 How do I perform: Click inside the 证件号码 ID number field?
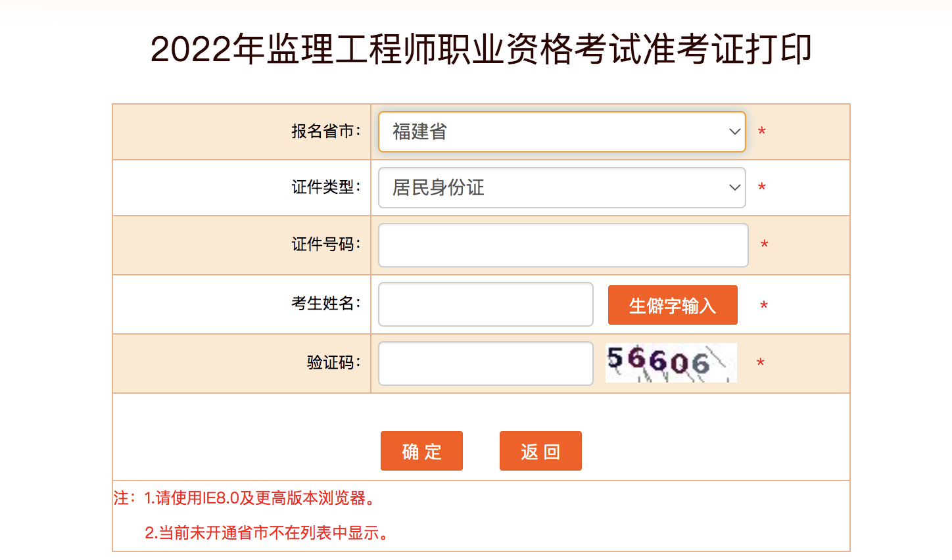[562, 245]
